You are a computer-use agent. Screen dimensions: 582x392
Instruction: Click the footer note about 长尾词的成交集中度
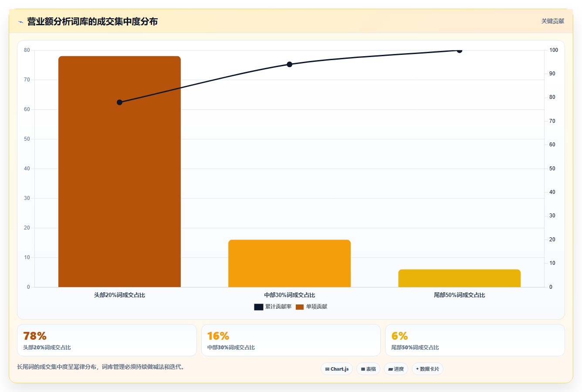coord(102,367)
